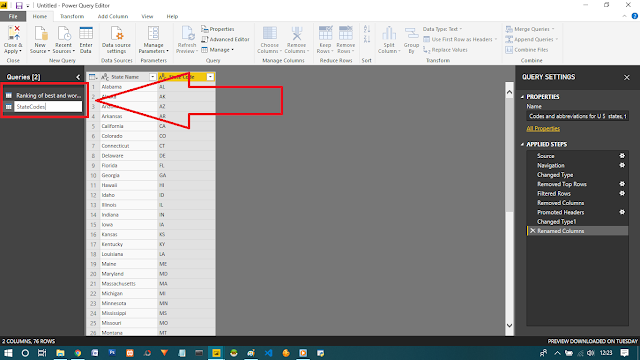Switch to the Home tab
The image size is (640, 360).
click(40, 16)
